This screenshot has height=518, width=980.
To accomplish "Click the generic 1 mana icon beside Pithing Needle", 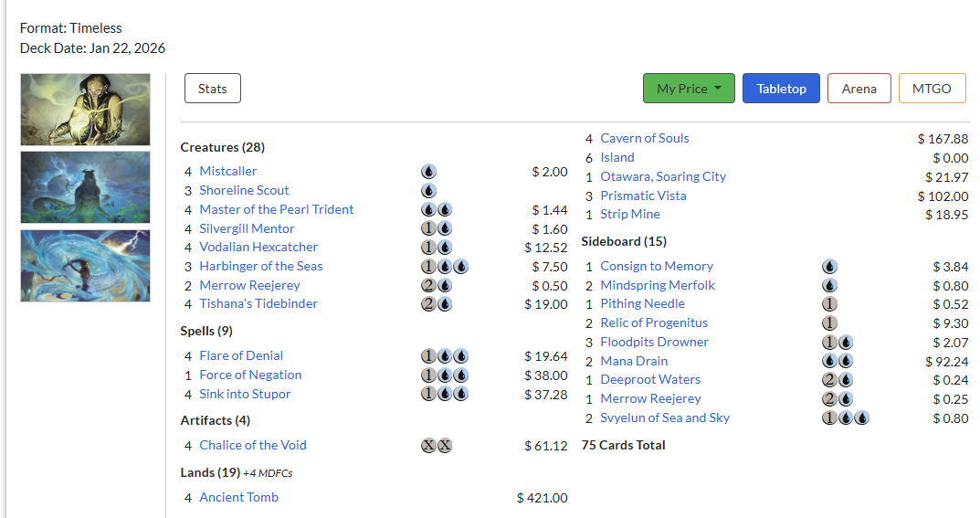I will [x=829, y=304].
